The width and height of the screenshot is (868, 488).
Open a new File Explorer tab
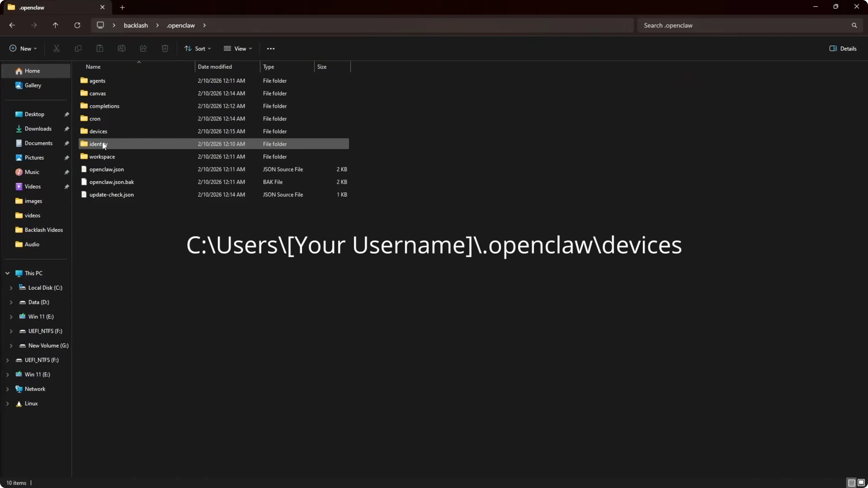click(122, 7)
